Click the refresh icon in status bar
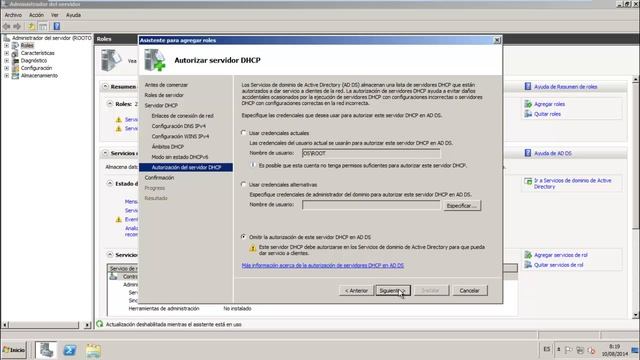 [100, 324]
